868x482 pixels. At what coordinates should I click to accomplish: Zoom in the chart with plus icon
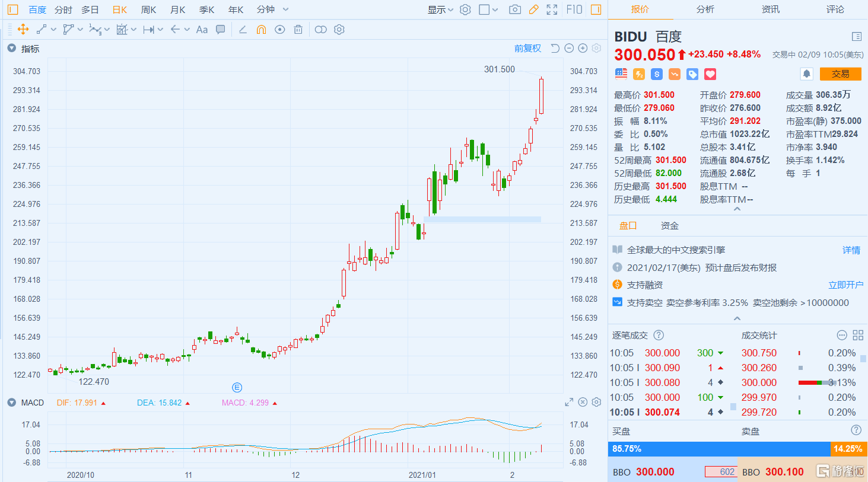(583, 48)
